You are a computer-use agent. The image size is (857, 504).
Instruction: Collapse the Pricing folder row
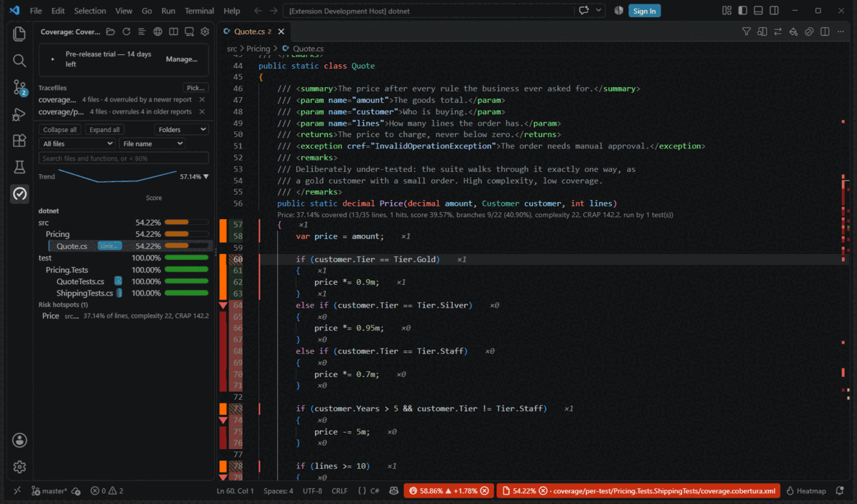124,234
